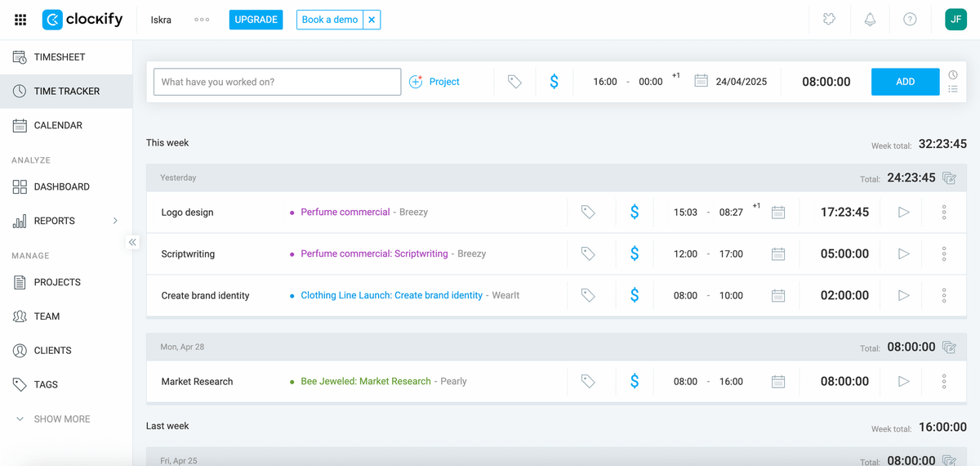The height and width of the screenshot is (466, 980).
Task: Toggle billable dollar sign for new entry
Action: [x=555, y=82]
